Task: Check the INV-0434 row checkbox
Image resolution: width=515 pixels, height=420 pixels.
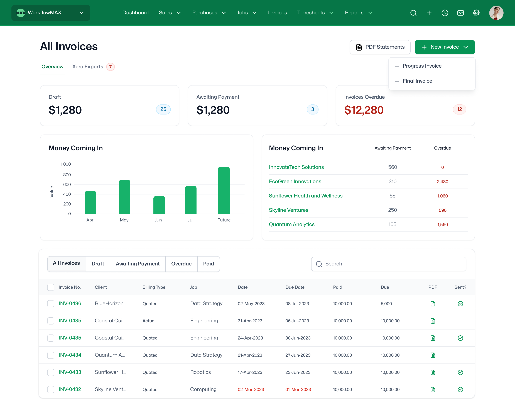Action: [x=51, y=355]
